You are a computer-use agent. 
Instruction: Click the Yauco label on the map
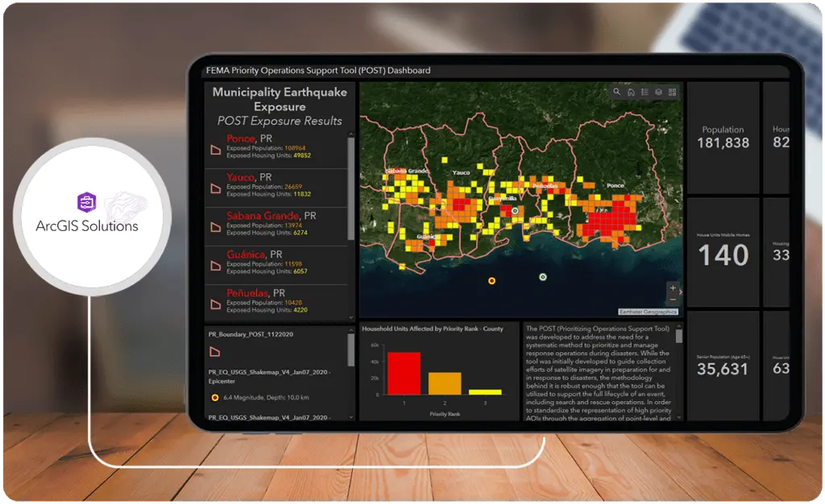pyautogui.click(x=461, y=172)
